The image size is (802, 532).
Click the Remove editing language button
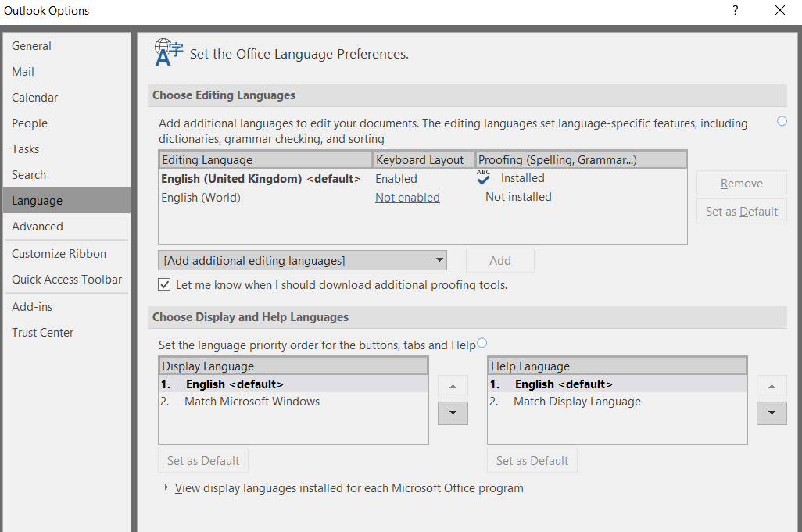click(741, 184)
